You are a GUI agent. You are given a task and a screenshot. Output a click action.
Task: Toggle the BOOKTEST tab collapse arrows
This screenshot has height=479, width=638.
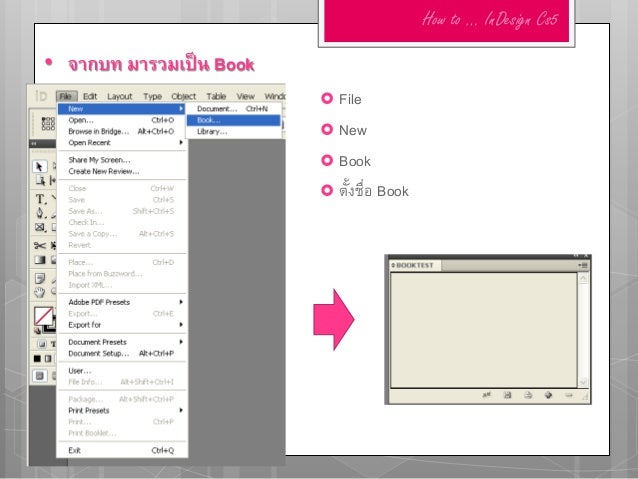[x=393, y=265]
